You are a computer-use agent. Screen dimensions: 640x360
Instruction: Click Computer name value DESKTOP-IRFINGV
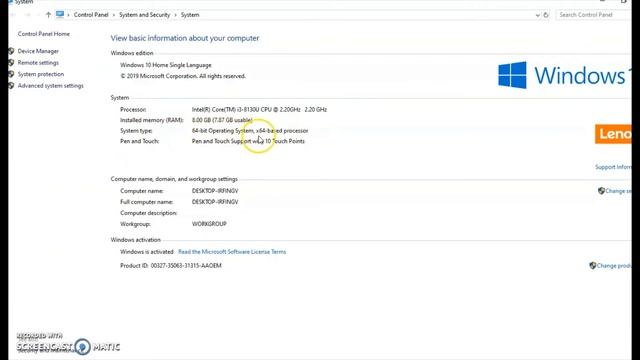click(215, 191)
